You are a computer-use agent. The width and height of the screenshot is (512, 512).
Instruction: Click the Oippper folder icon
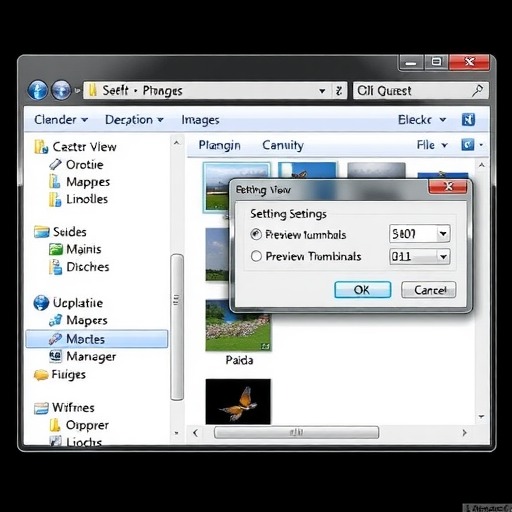pyautogui.click(x=55, y=425)
